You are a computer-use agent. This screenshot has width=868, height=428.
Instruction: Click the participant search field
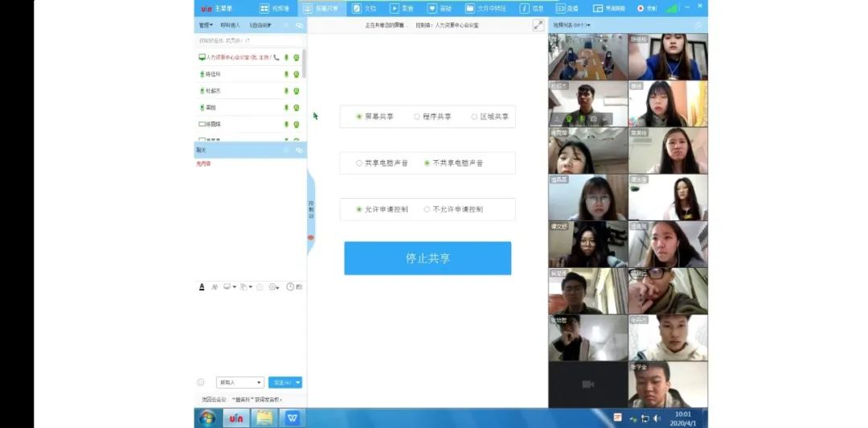pyautogui.click(x=249, y=40)
